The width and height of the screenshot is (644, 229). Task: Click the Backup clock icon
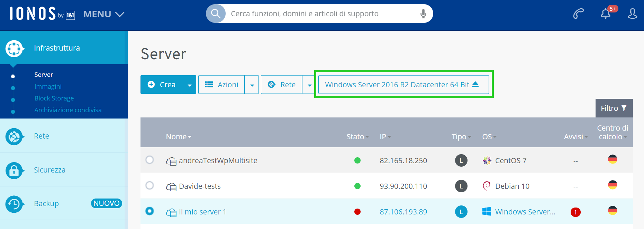(x=14, y=204)
